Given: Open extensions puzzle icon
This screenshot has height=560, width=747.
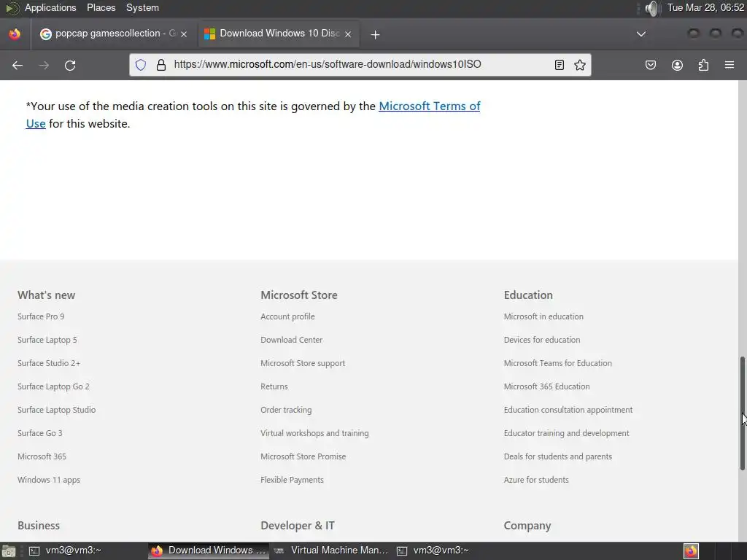Looking at the screenshot, I should click(x=703, y=65).
